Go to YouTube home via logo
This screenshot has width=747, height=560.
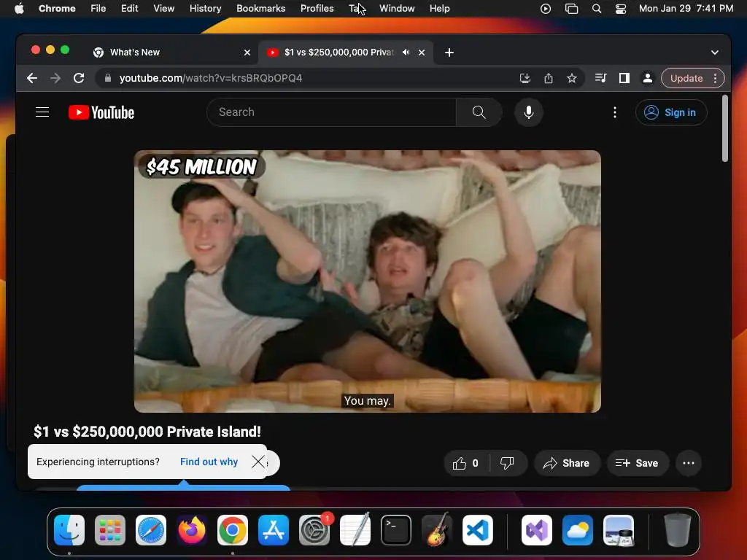(x=101, y=112)
